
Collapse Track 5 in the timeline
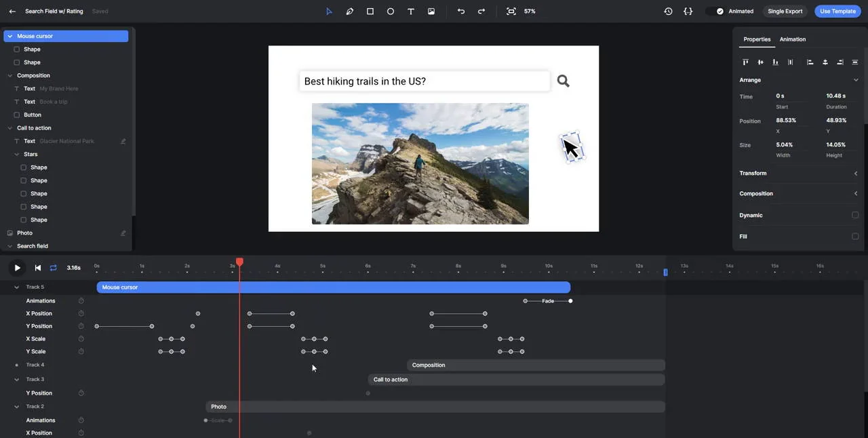[17, 287]
